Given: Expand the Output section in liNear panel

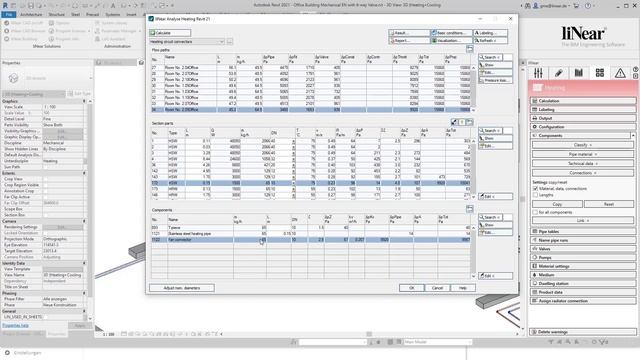Looking at the screenshot, I should coord(583,118).
